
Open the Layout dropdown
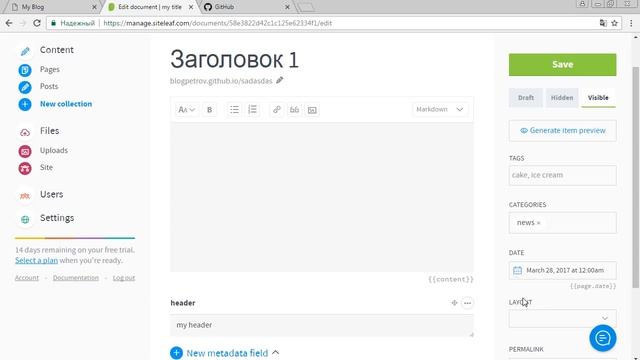coord(562,318)
